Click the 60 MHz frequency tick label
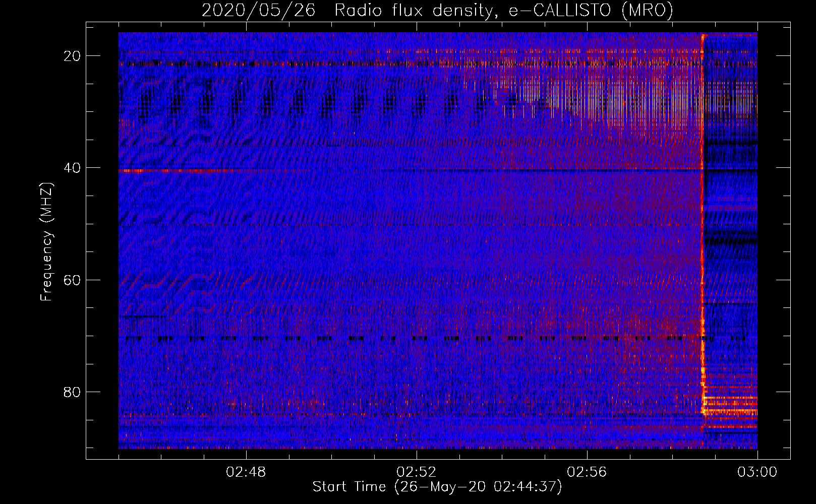Viewport: 816px width, 504px height. click(x=73, y=280)
